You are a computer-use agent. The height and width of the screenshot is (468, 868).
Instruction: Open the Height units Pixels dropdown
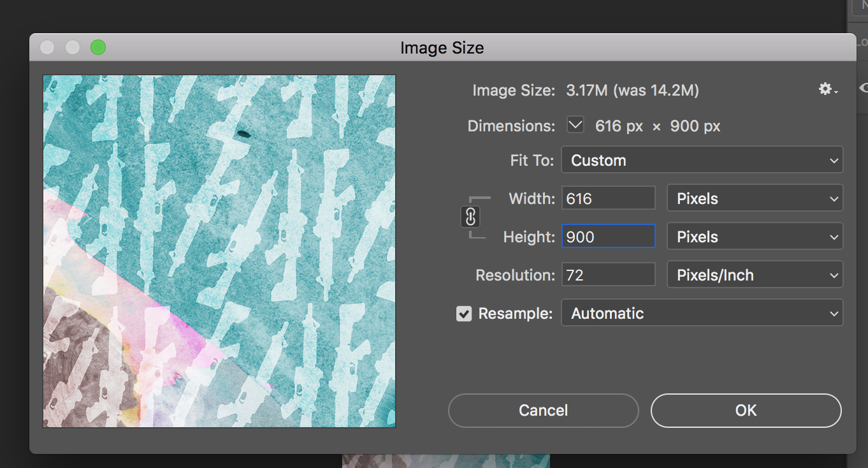pyautogui.click(x=755, y=237)
